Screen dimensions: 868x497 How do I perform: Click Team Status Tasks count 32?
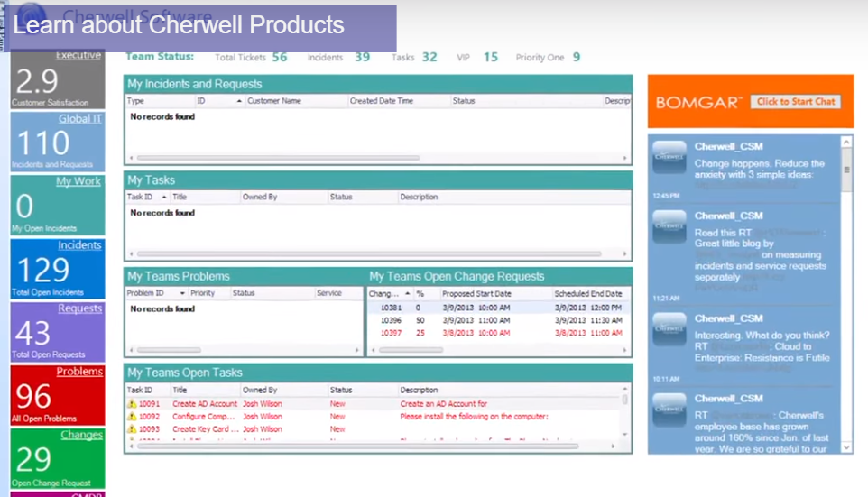429,57
